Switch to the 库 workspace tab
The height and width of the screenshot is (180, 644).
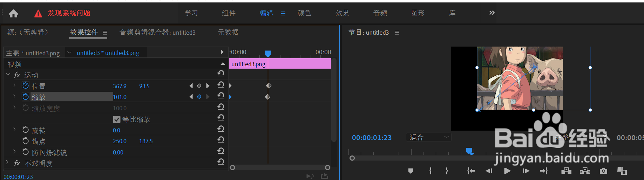coord(452,13)
